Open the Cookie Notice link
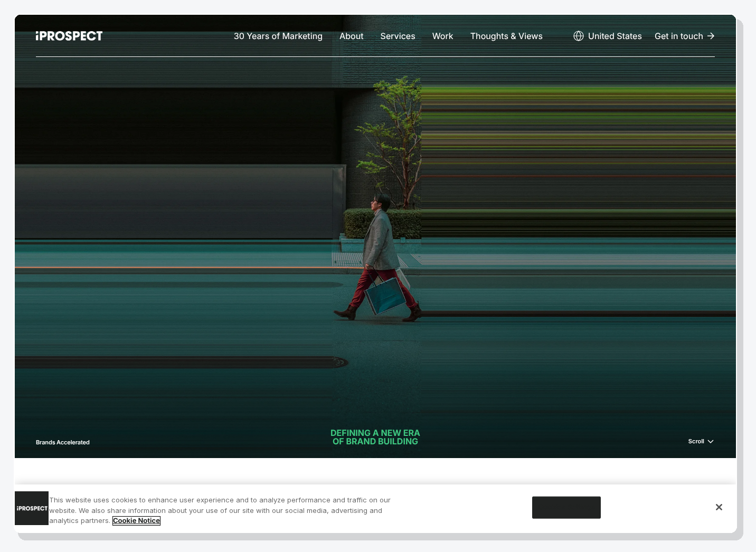This screenshot has width=756, height=552. 136,521
